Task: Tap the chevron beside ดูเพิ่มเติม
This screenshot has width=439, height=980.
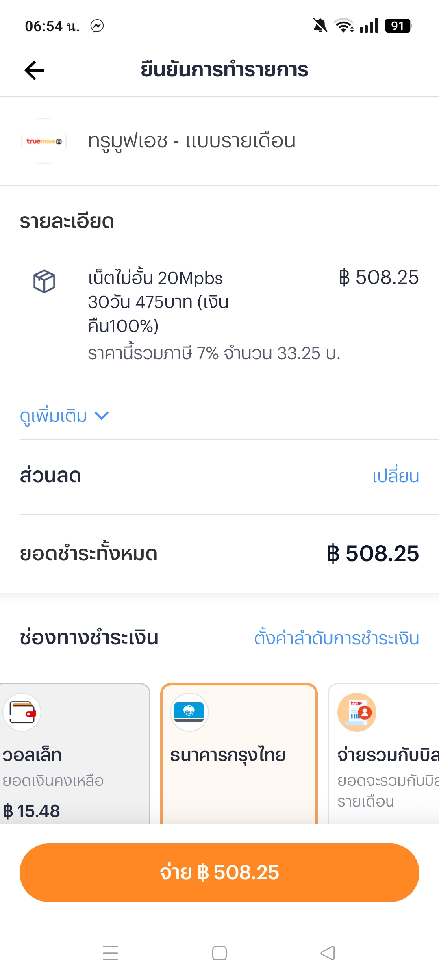Action: (x=102, y=415)
